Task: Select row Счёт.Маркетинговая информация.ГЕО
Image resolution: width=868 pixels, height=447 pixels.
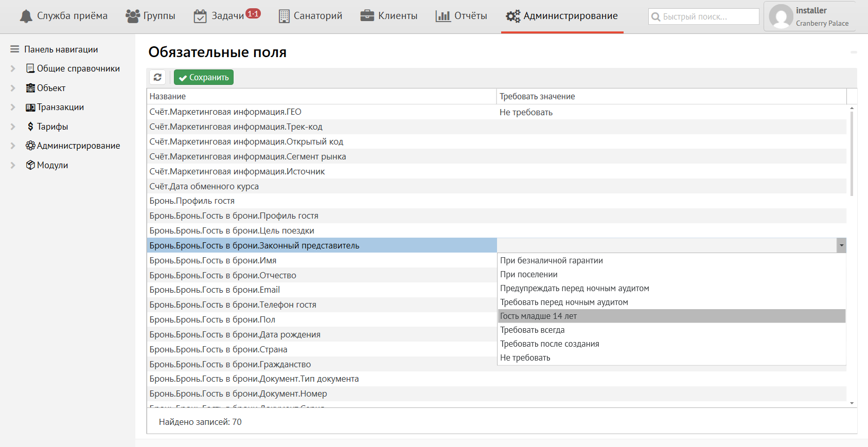Action: click(x=497, y=112)
